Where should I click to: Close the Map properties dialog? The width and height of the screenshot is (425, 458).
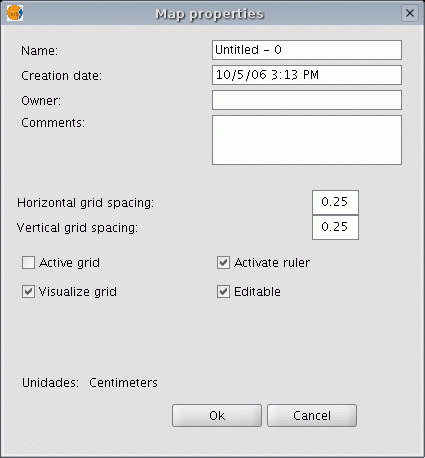410,13
